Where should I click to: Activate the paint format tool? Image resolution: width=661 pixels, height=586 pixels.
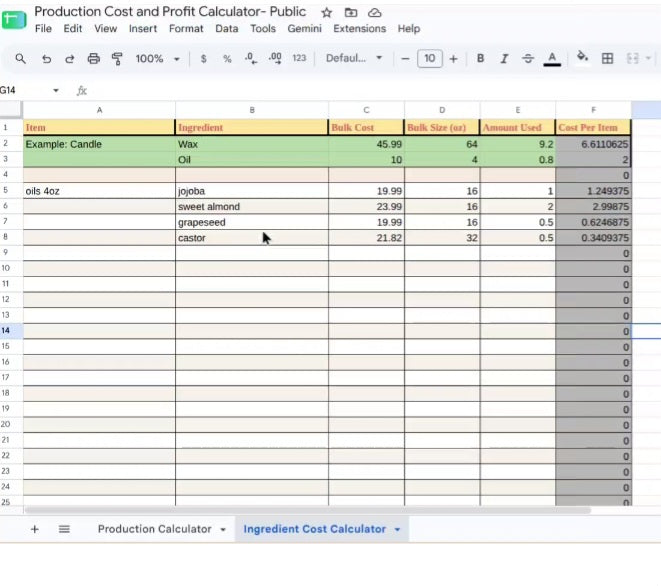[x=117, y=59]
